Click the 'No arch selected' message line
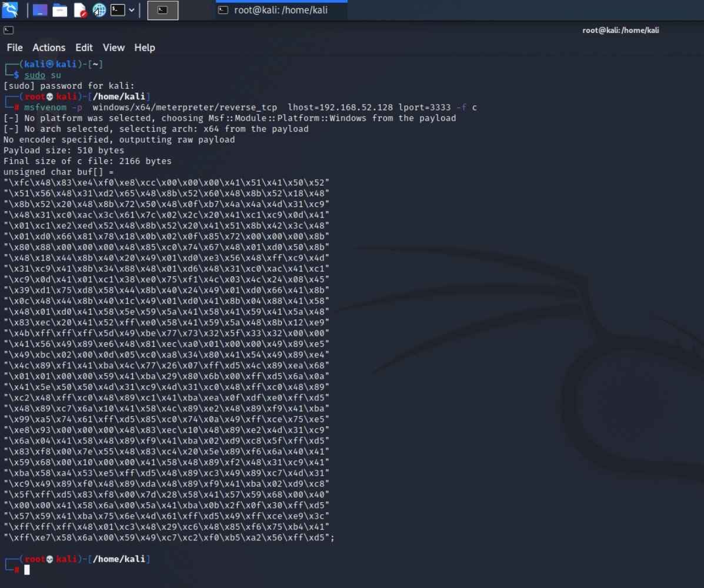704x588 pixels. tap(156, 129)
